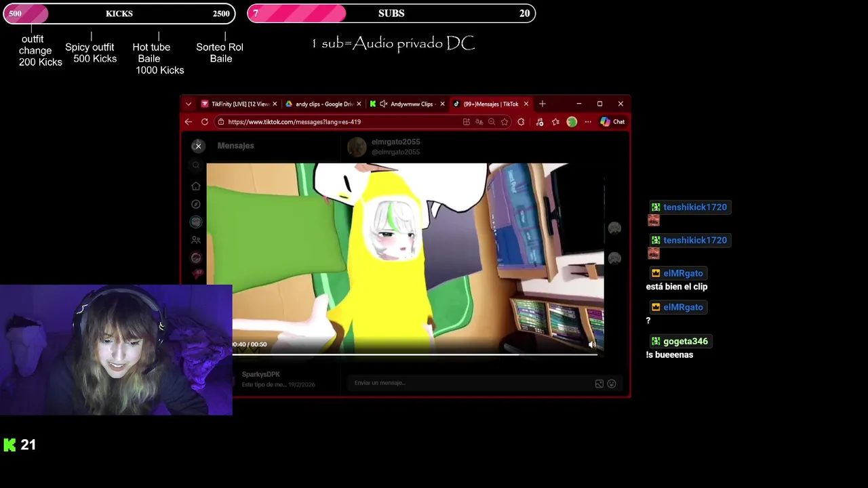The image size is (868, 488).
Task: Select the Mensajes TikTok tab
Action: point(491,104)
